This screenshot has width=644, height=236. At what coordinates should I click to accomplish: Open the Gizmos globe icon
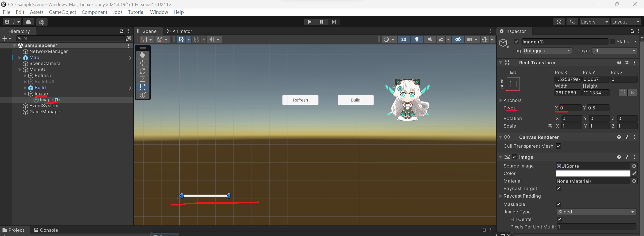coord(485,39)
